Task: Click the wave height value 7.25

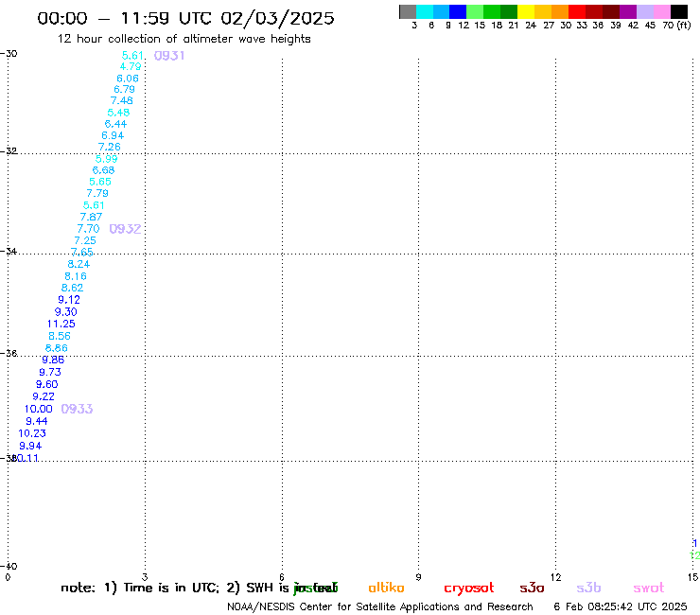Action: coord(85,240)
